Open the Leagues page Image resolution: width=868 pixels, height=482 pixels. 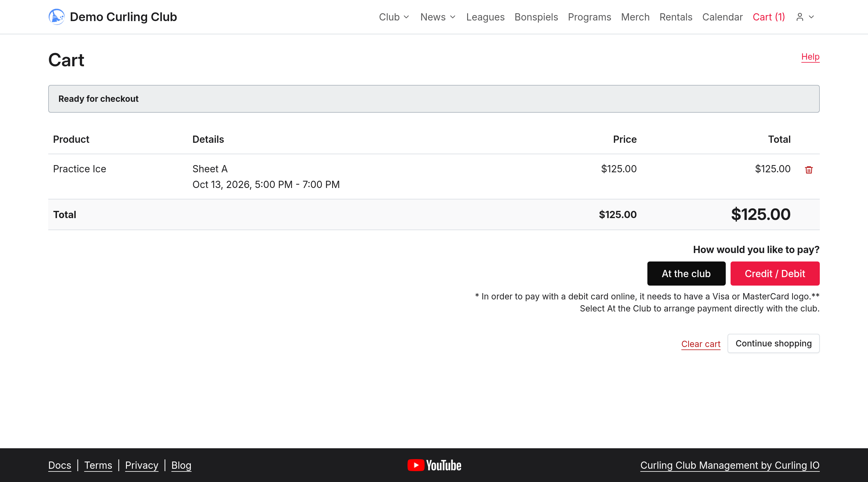coord(485,17)
